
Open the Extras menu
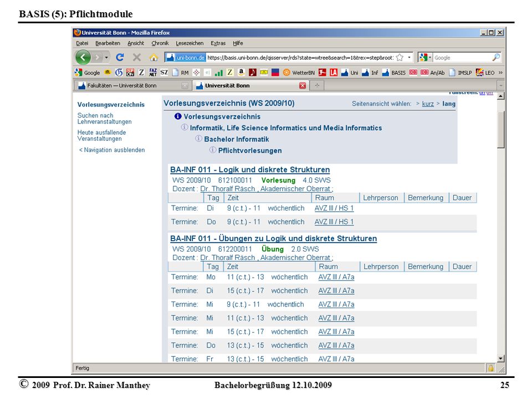[218, 43]
